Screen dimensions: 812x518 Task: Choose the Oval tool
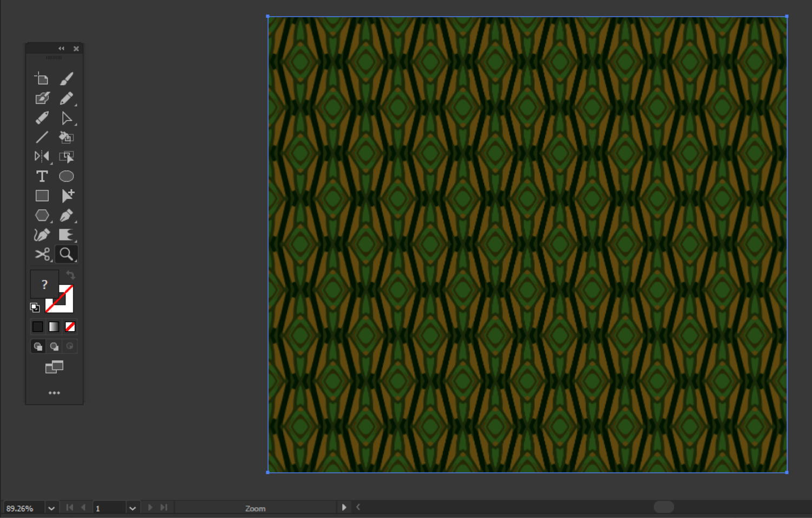66,176
